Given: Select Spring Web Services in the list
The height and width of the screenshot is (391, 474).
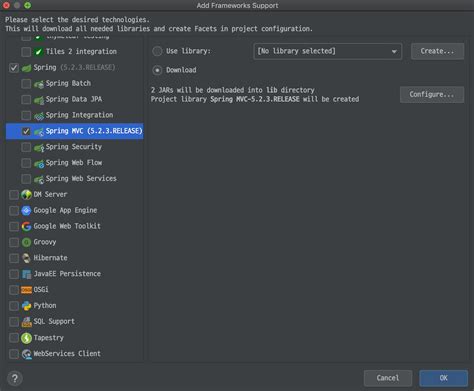Looking at the screenshot, I should click(x=81, y=179).
